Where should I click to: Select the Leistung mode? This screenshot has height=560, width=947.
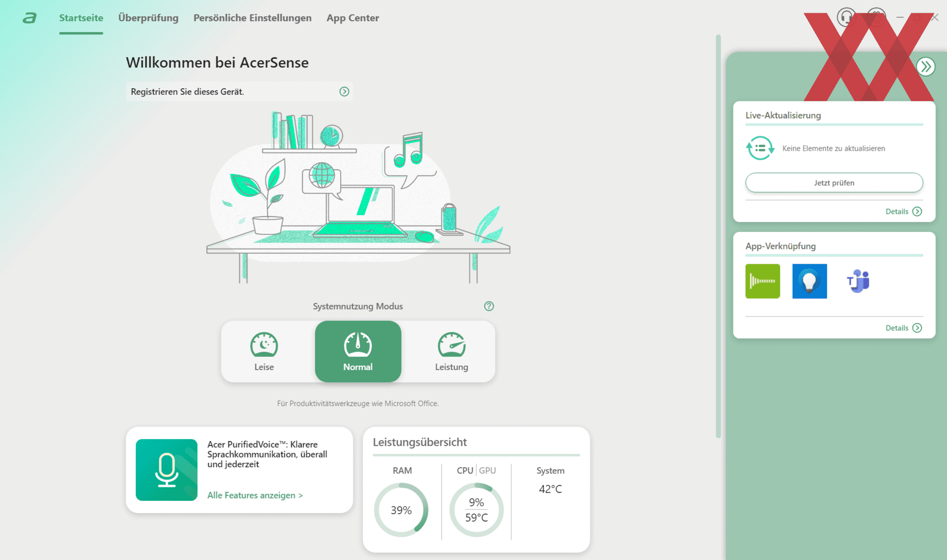tap(451, 351)
